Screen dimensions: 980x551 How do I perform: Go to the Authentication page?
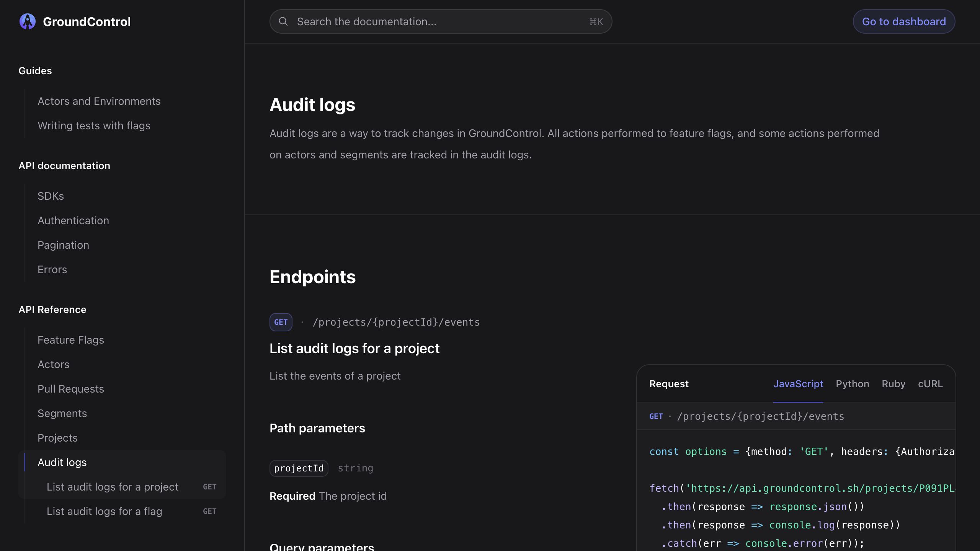click(x=73, y=220)
